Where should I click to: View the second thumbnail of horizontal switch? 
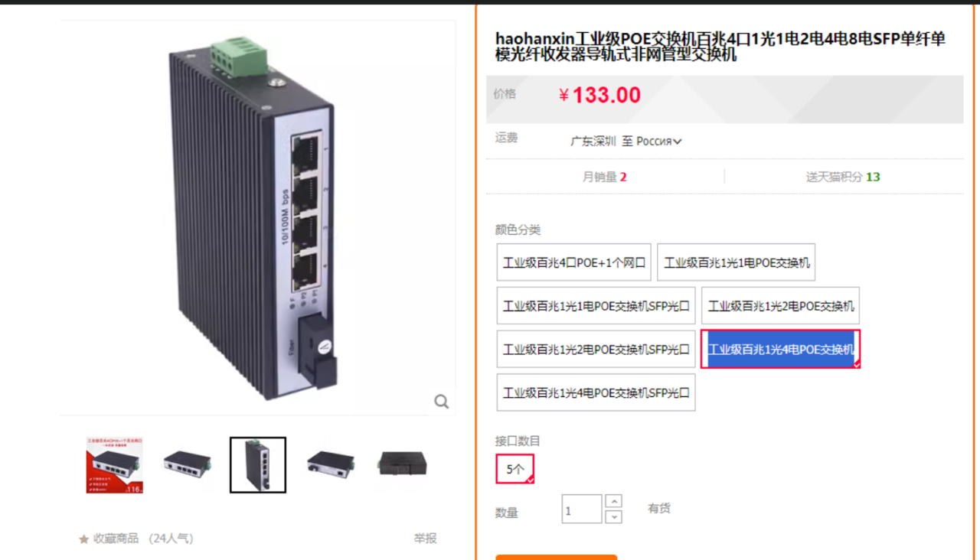(x=187, y=464)
